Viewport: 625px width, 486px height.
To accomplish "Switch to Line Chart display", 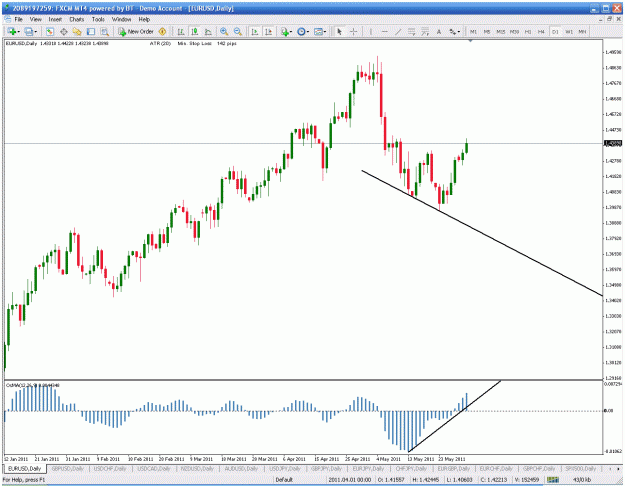I will 208,31.
